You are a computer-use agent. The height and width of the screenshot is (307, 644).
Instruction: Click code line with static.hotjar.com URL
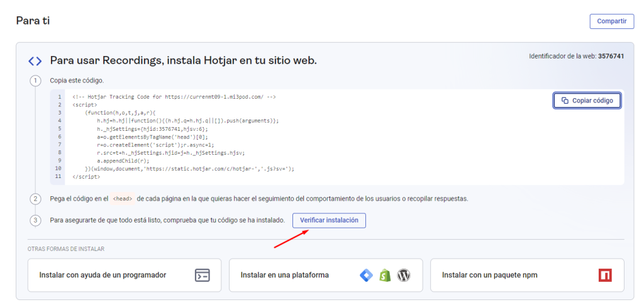190,169
